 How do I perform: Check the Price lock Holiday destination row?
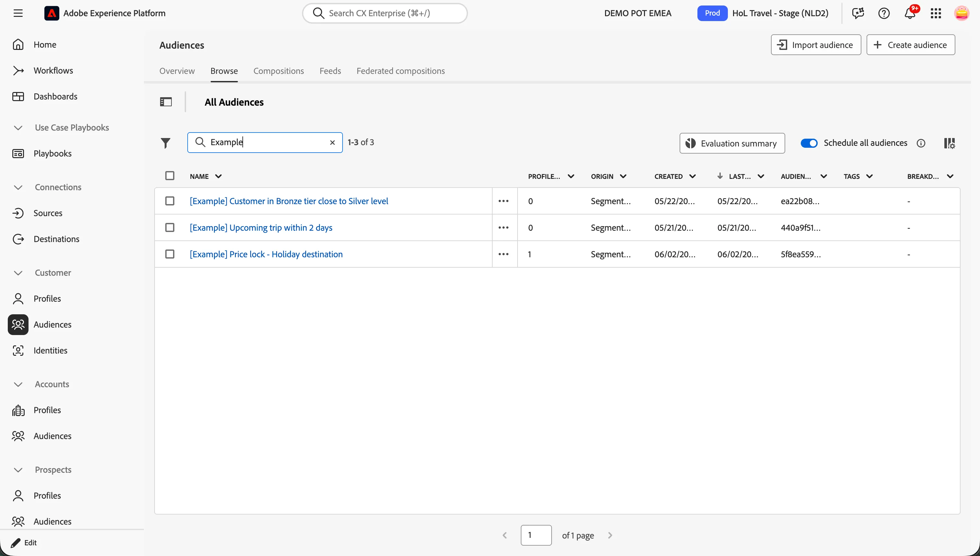[x=169, y=254]
